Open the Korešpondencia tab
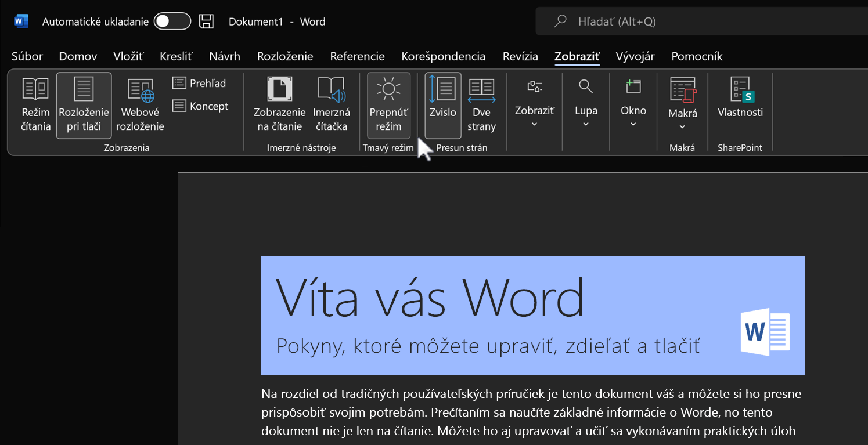The width and height of the screenshot is (868, 445). pyautogui.click(x=443, y=56)
